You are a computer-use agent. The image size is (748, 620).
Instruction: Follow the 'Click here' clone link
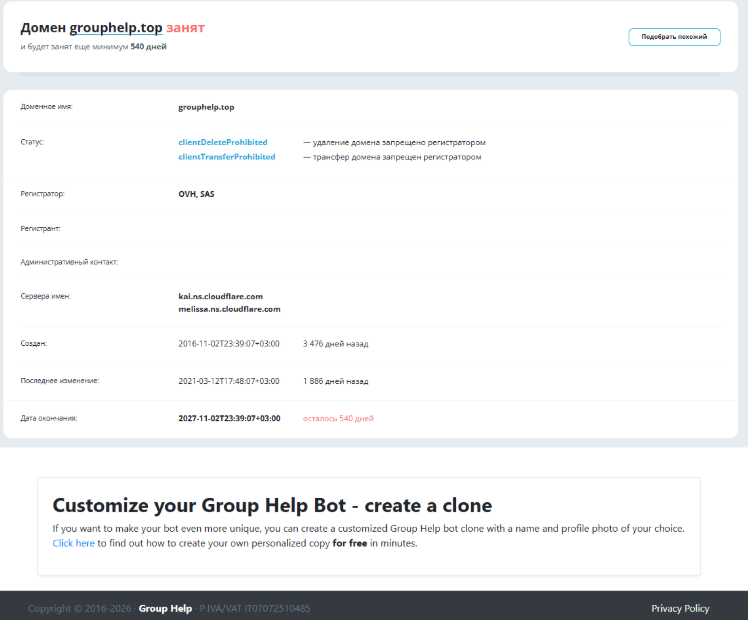tap(73, 543)
